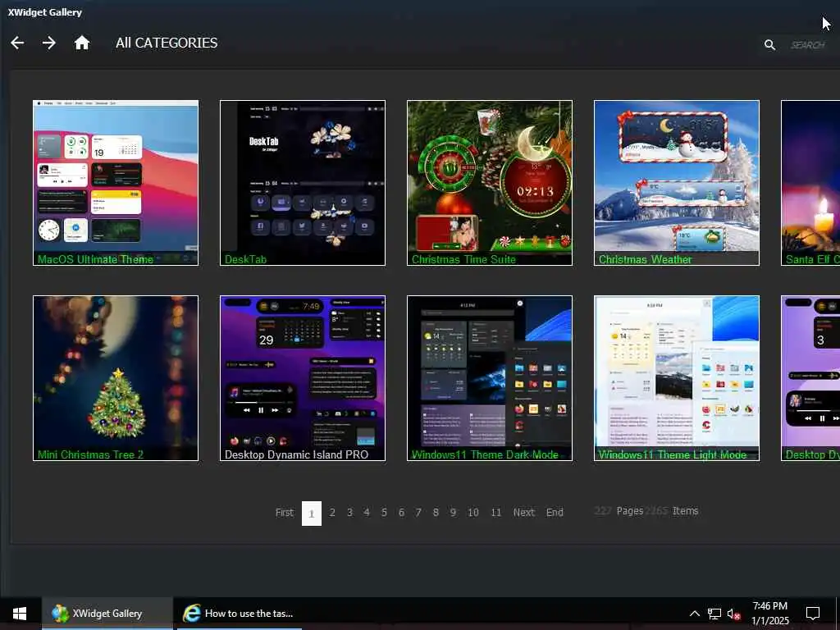
Task: Go to the First page link
Action: point(285,513)
